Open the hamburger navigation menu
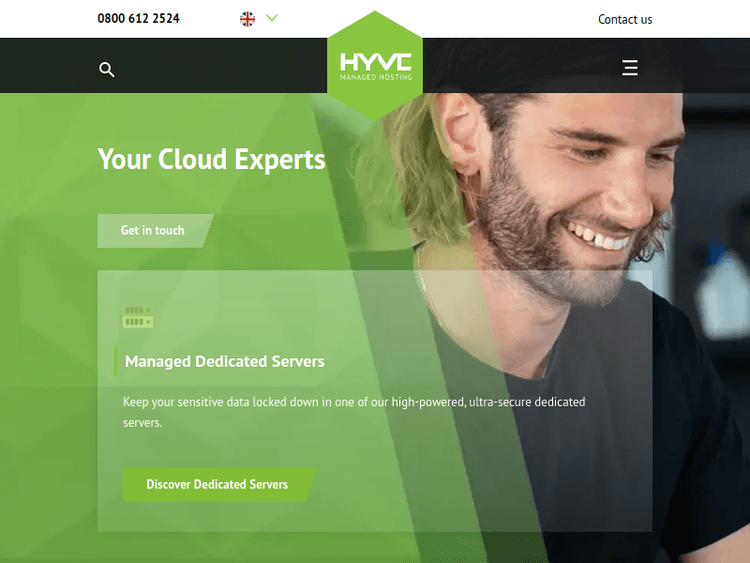The width and height of the screenshot is (750, 563). pyautogui.click(x=630, y=68)
